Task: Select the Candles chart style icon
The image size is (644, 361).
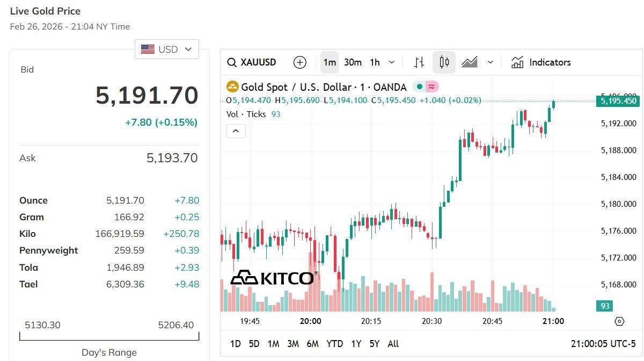Action: coord(444,62)
